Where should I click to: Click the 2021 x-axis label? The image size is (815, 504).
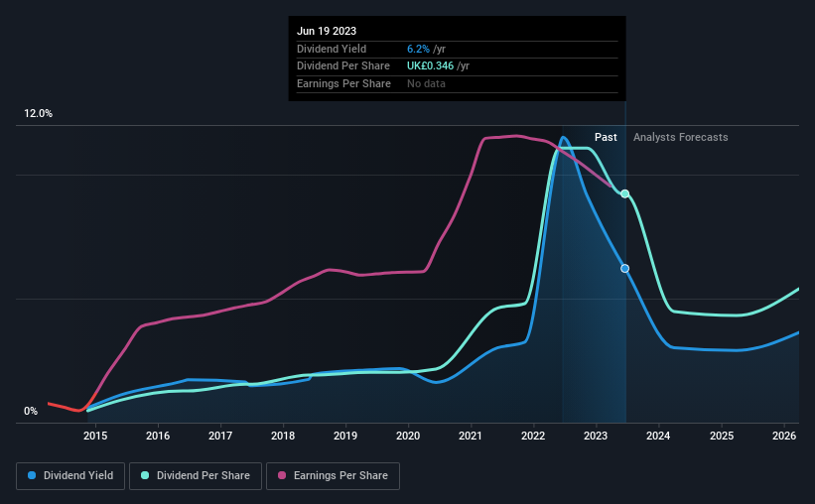[x=471, y=436]
